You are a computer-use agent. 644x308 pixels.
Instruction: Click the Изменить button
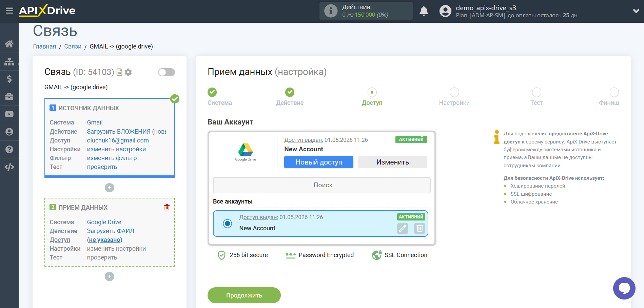pos(393,162)
